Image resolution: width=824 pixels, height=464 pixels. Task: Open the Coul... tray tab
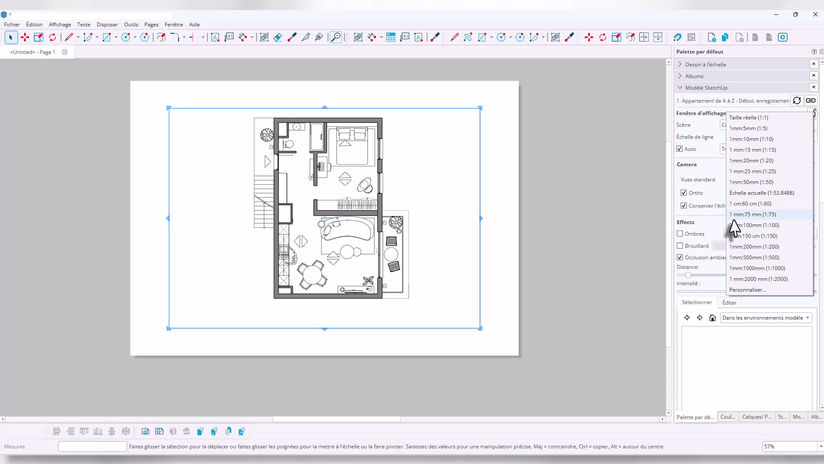728,417
